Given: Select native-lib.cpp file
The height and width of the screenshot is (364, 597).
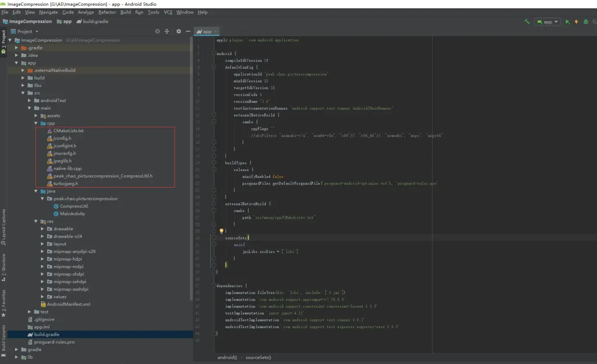Looking at the screenshot, I should [64, 168].
